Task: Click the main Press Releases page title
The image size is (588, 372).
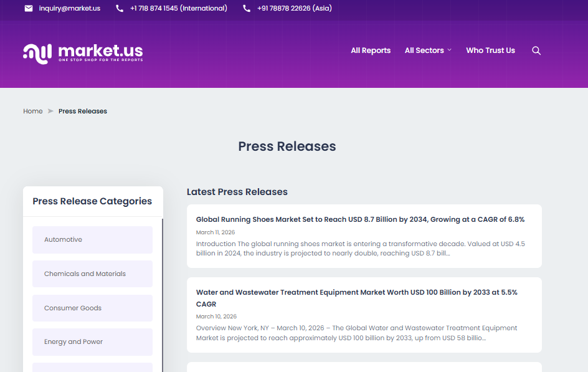Action: pyautogui.click(x=287, y=146)
